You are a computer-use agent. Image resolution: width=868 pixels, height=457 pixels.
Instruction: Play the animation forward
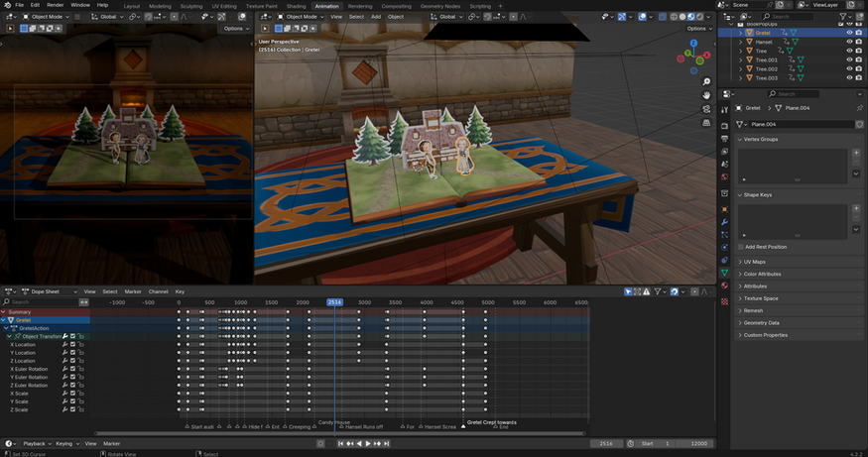pos(368,444)
